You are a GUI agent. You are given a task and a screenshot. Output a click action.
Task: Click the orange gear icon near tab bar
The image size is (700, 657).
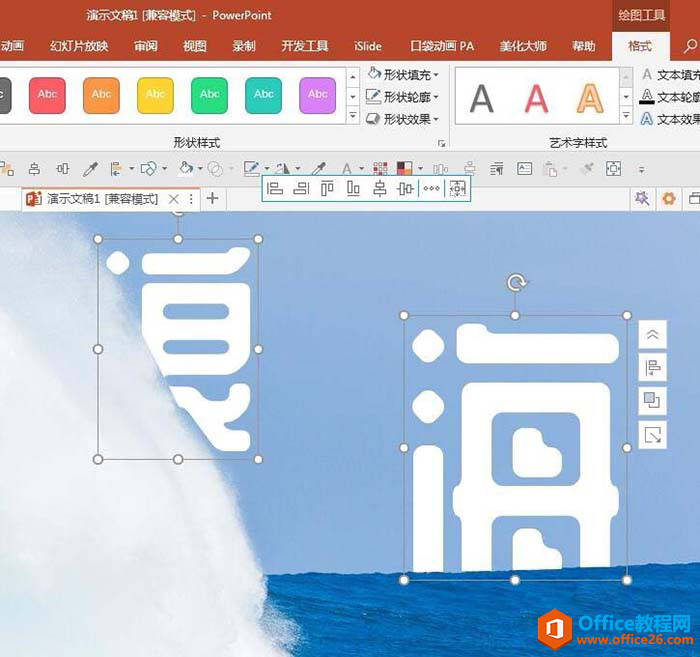pos(668,198)
